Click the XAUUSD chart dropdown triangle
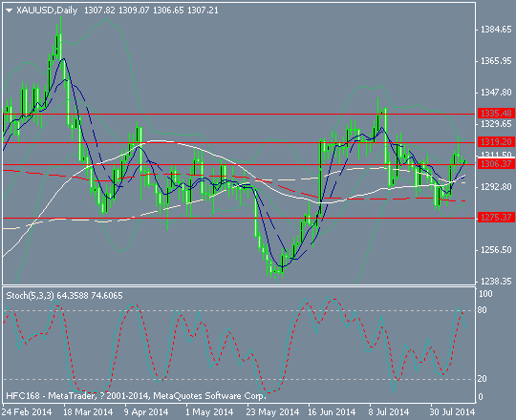The image size is (516, 420). point(10,10)
